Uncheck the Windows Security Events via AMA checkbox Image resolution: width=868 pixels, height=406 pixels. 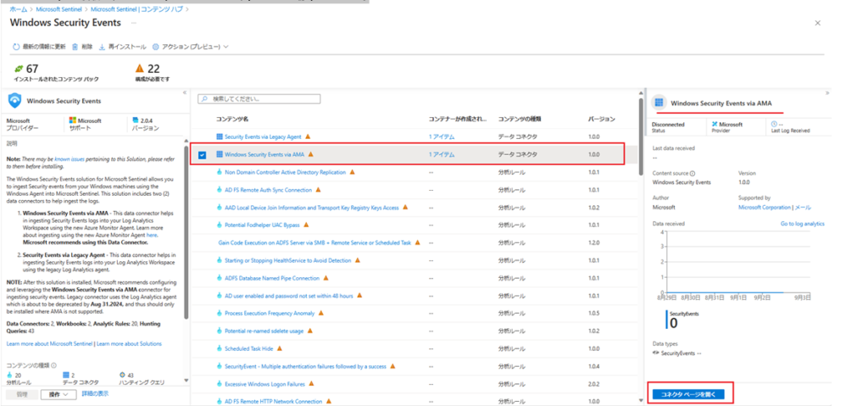pyautogui.click(x=202, y=155)
